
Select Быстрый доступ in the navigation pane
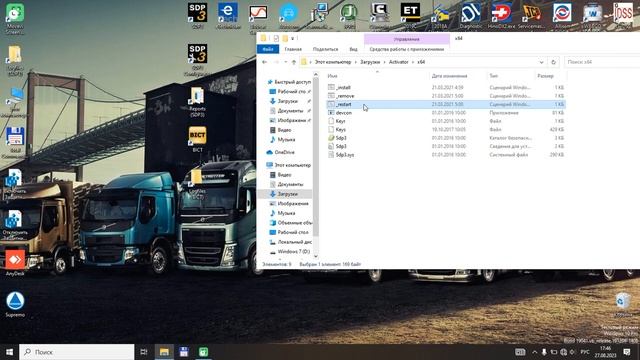289,82
